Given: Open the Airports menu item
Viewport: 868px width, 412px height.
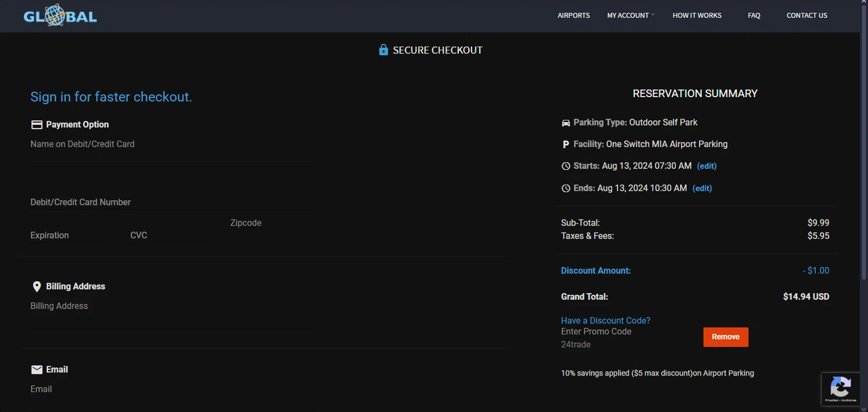Looking at the screenshot, I should click(573, 16).
